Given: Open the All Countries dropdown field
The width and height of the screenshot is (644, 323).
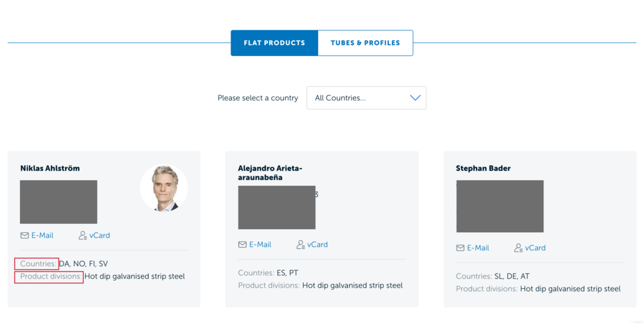Looking at the screenshot, I should point(361,98).
